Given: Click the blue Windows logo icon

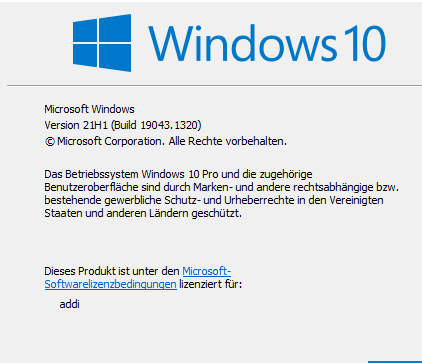Looking at the screenshot, I should (x=102, y=43).
